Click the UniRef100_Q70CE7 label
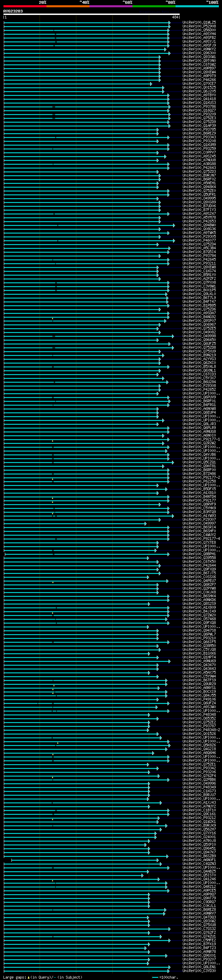The image size is (222, 980). [199, 84]
